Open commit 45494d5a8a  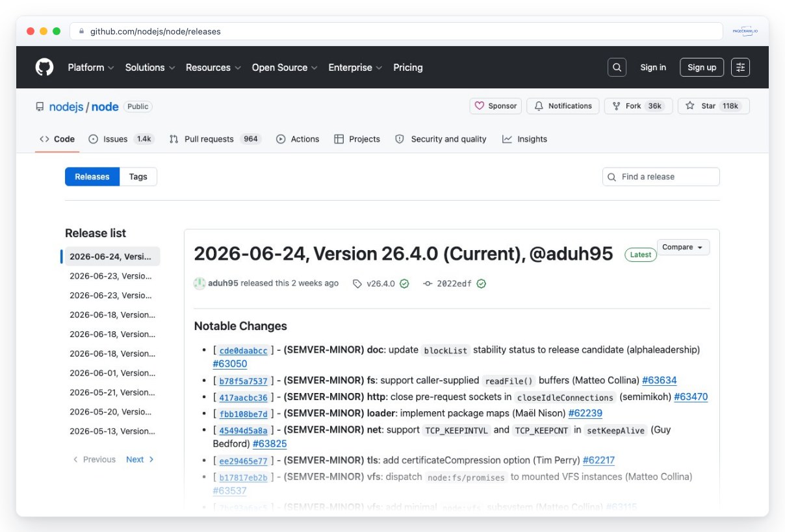(x=243, y=431)
